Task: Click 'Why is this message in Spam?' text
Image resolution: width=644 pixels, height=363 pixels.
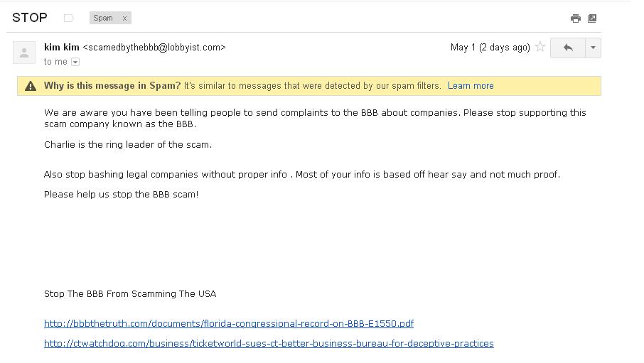Action: tap(112, 86)
